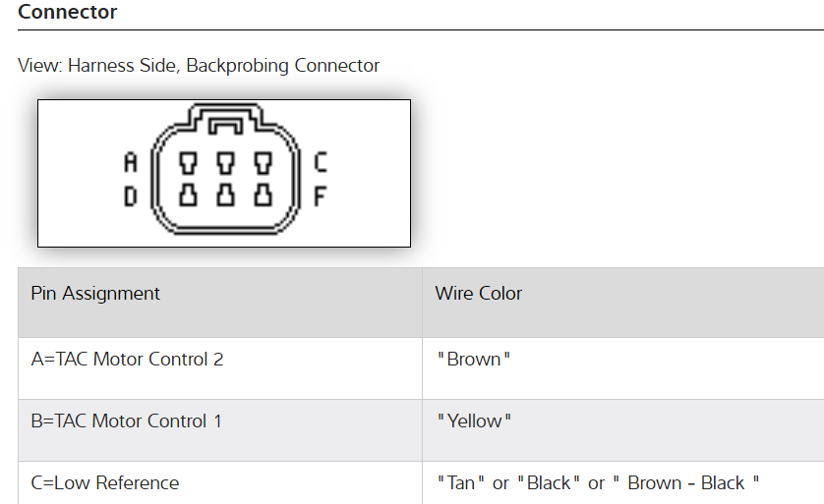Click the bottom-left pin in connector diagram

[188, 195]
